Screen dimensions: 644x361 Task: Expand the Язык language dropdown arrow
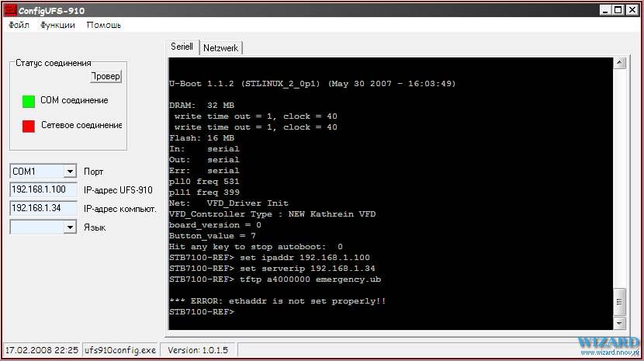71,227
